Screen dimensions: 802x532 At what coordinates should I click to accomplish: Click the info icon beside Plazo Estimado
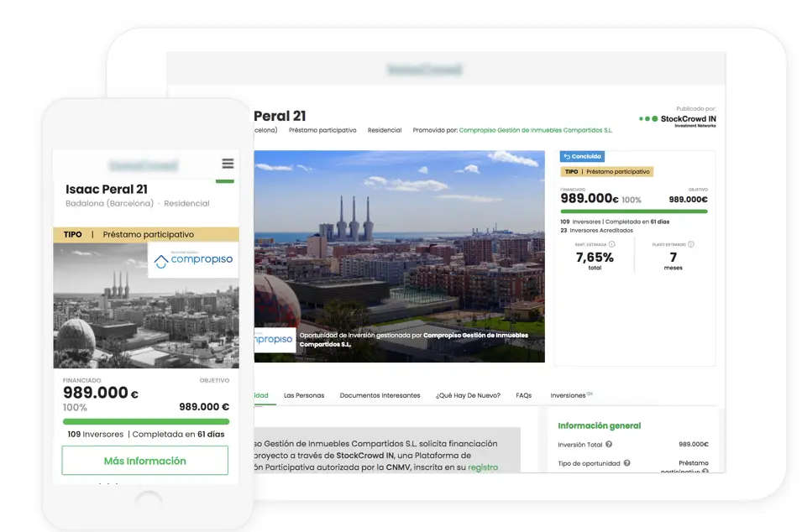[691, 245]
